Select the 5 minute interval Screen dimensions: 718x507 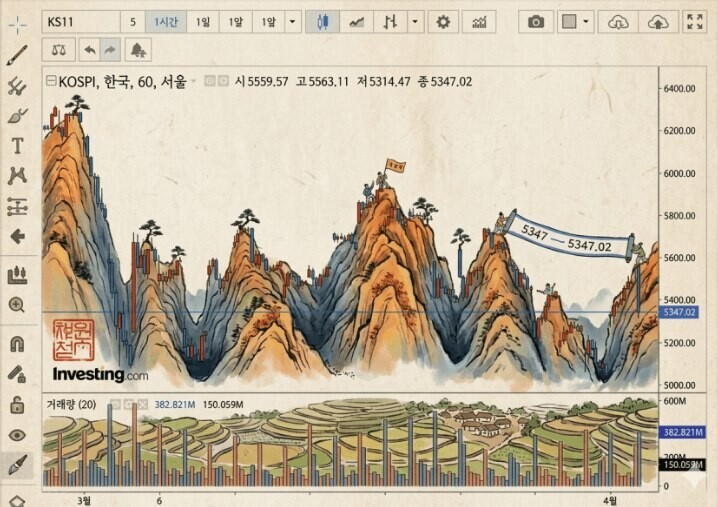point(133,22)
